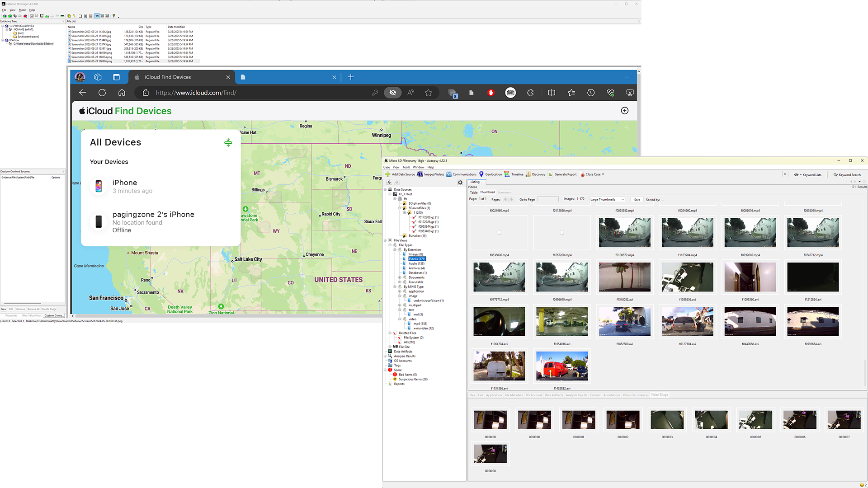The height and width of the screenshot is (488, 868).
Task: Open the Geolocation map tool in Autopsy
Action: click(x=491, y=174)
